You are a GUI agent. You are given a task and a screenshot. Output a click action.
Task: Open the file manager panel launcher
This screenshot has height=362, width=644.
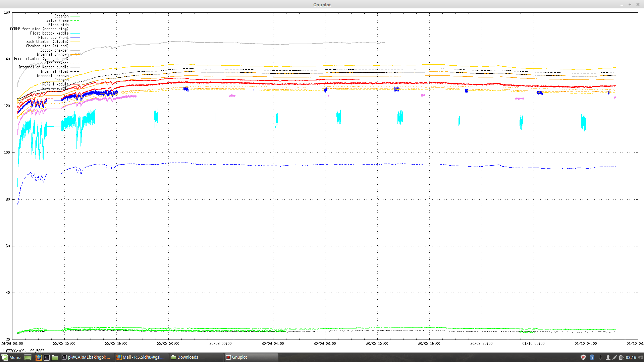55,357
